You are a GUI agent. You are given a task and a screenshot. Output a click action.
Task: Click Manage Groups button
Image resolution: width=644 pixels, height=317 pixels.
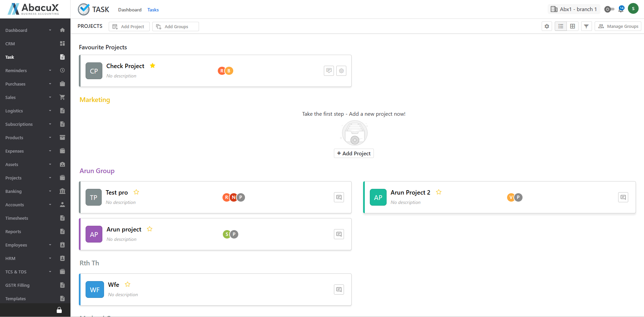point(618,26)
